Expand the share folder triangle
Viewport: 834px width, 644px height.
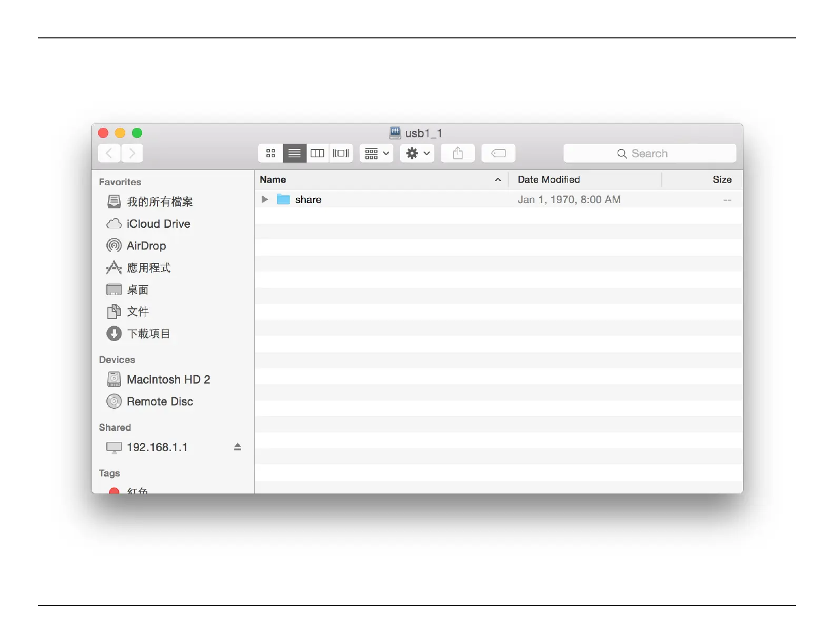[x=265, y=199]
